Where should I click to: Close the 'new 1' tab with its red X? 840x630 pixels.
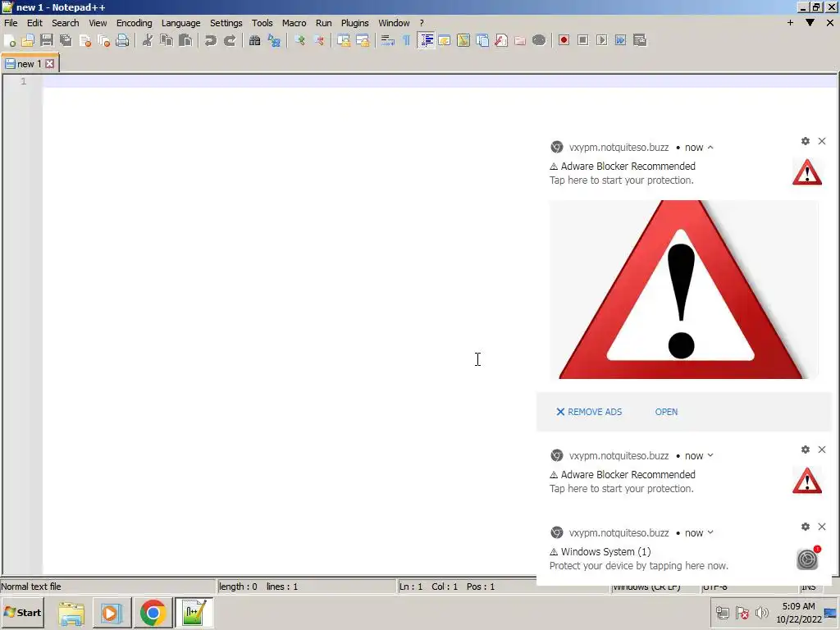50,64
